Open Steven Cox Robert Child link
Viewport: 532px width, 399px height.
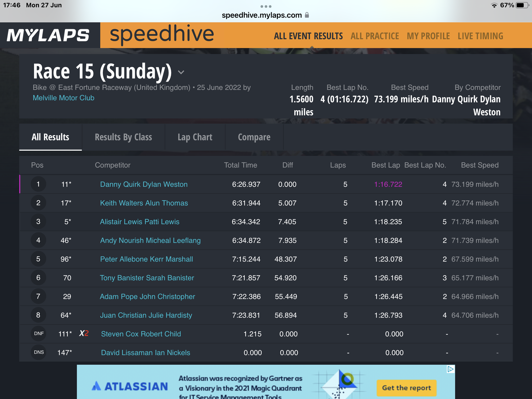(x=141, y=334)
